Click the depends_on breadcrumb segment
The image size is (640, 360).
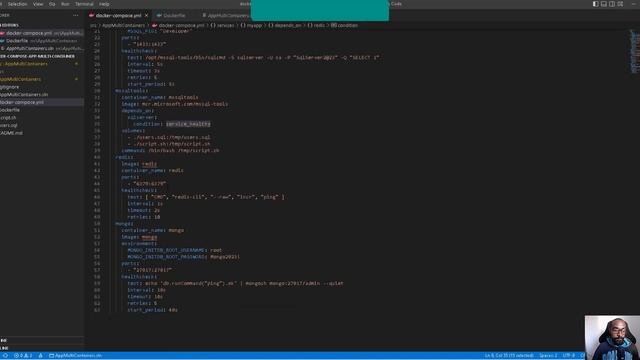[x=284, y=25]
